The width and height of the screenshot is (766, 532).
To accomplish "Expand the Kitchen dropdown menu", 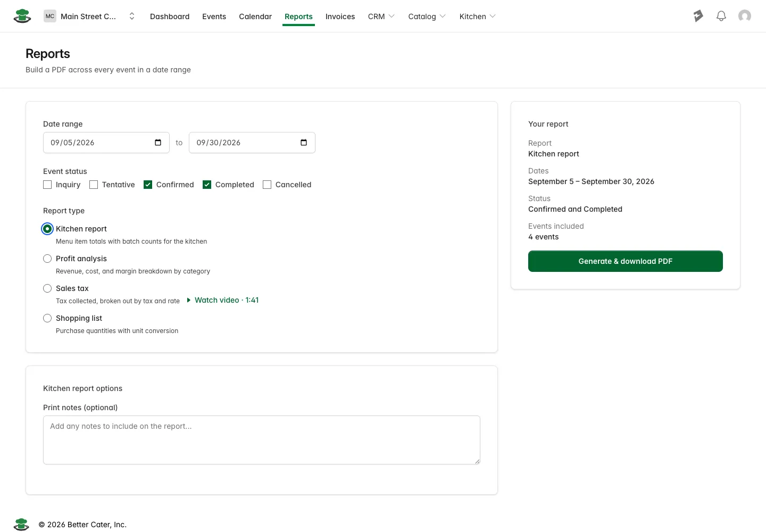I will pyautogui.click(x=478, y=16).
